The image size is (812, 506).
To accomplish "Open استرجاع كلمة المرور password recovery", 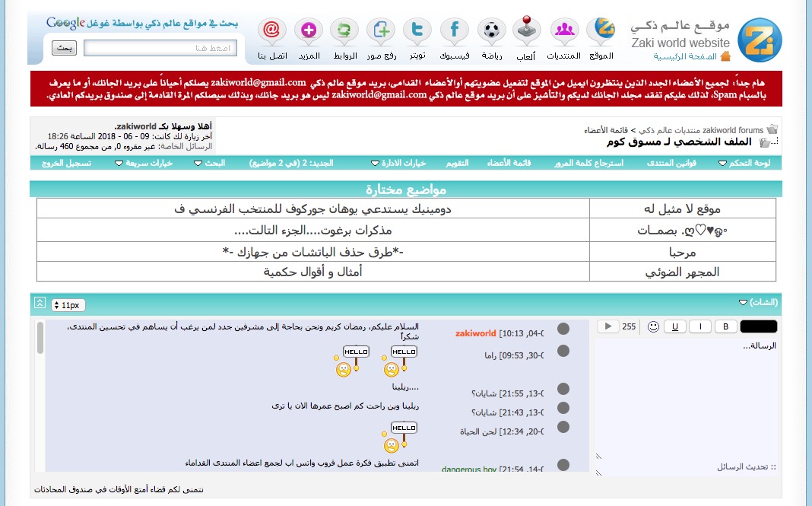I will coord(588,163).
